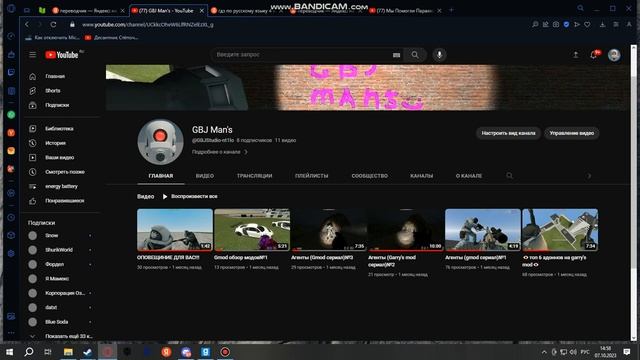
Task: Click the GBJ Man's channel avatar
Action: pos(160,142)
